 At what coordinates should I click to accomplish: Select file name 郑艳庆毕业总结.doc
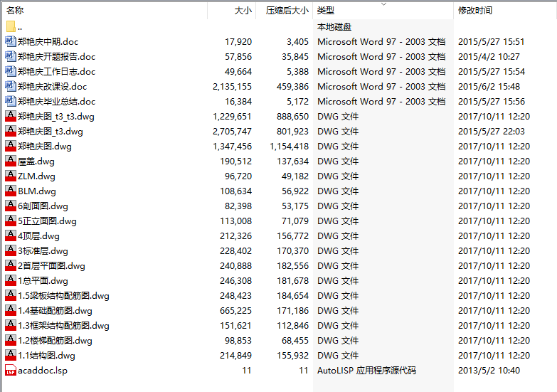56,102
